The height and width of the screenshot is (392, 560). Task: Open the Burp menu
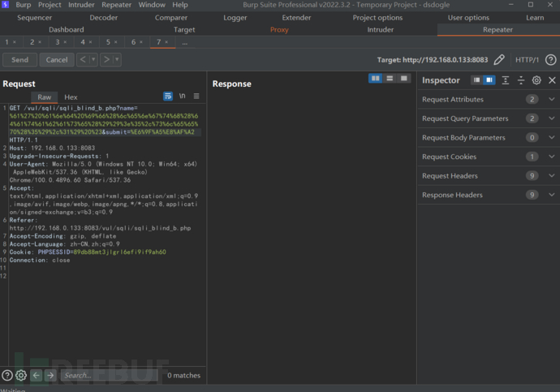coord(24,5)
